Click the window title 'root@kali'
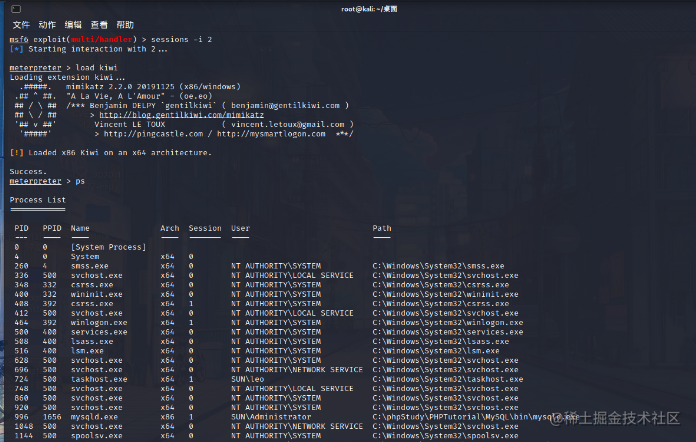The height and width of the screenshot is (442, 696). (x=369, y=9)
